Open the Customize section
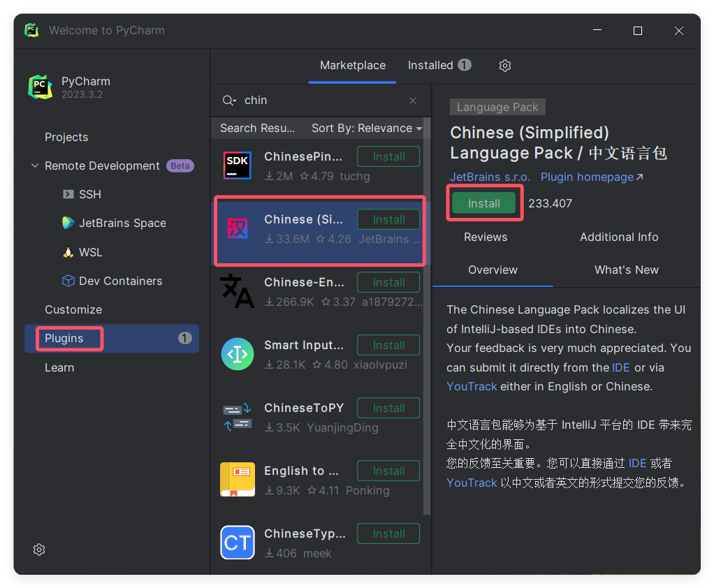Screen dimensions: 714x588 click(x=73, y=309)
